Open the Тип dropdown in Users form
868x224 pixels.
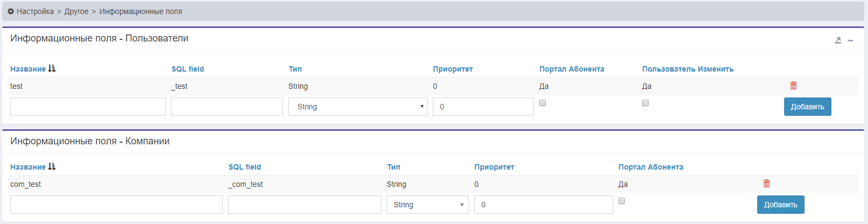358,107
